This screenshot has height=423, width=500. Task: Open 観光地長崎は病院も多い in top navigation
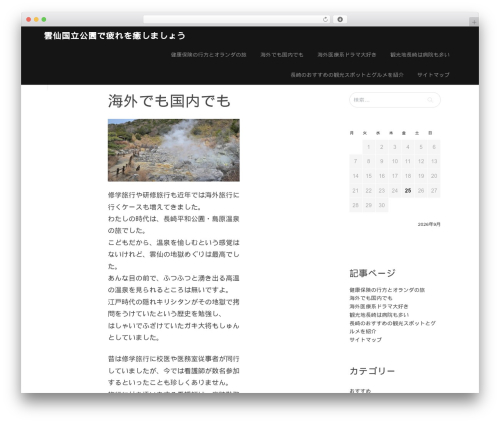coord(420,55)
